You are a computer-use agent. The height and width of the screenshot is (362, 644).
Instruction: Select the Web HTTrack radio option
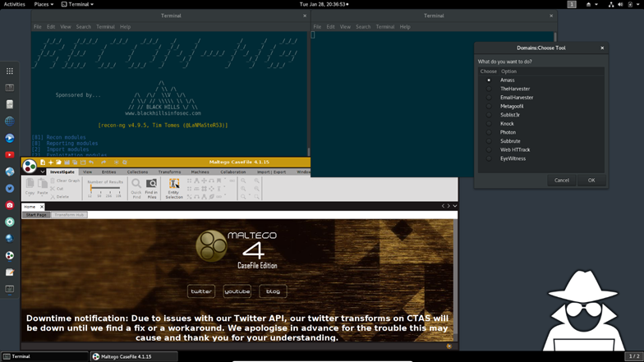point(489,149)
